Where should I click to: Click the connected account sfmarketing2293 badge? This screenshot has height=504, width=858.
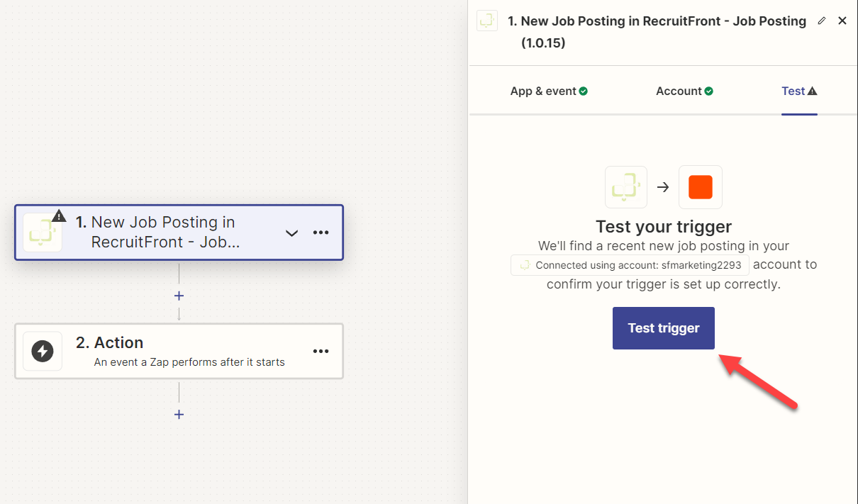pos(630,265)
